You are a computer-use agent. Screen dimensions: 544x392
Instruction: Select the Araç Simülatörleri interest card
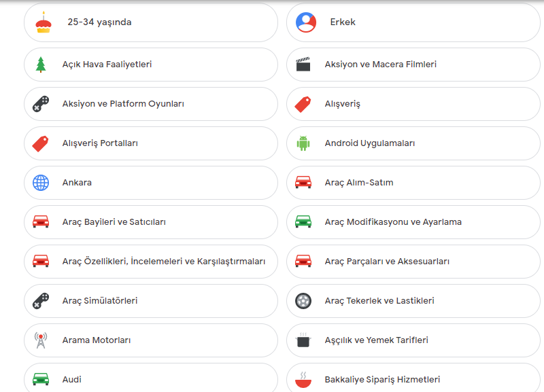click(150, 301)
